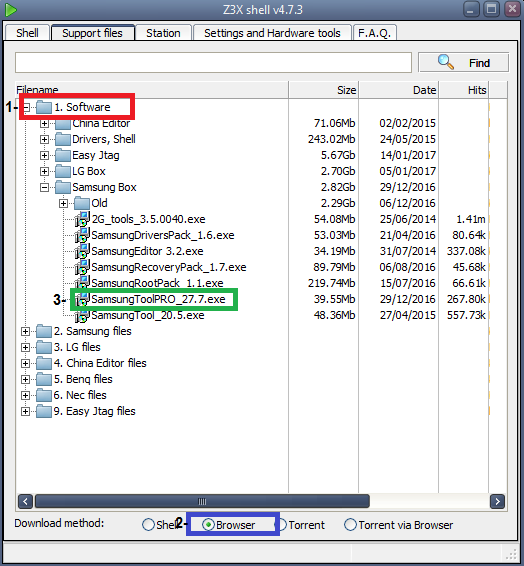This screenshot has height=566, width=524.
Task: Click the search text field
Action: [x=213, y=62]
